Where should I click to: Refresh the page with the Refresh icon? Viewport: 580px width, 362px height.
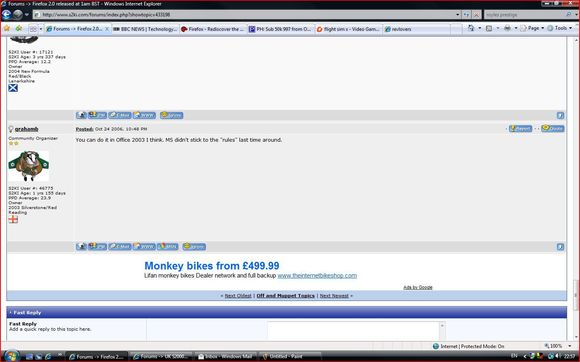click(466, 15)
